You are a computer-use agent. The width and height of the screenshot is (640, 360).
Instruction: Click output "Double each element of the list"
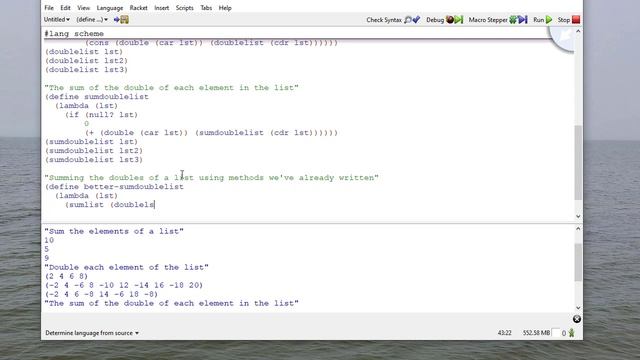coord(127,267)
